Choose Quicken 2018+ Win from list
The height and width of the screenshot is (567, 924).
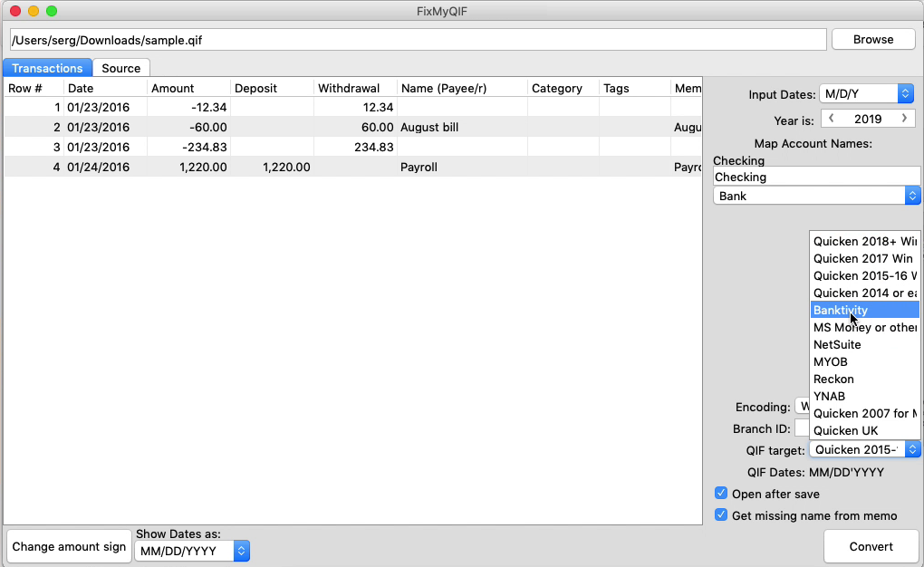click(864, 241)
